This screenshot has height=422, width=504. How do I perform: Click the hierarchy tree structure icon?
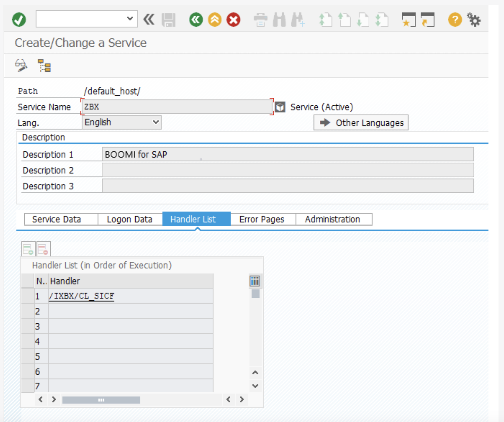click(44, 66)
